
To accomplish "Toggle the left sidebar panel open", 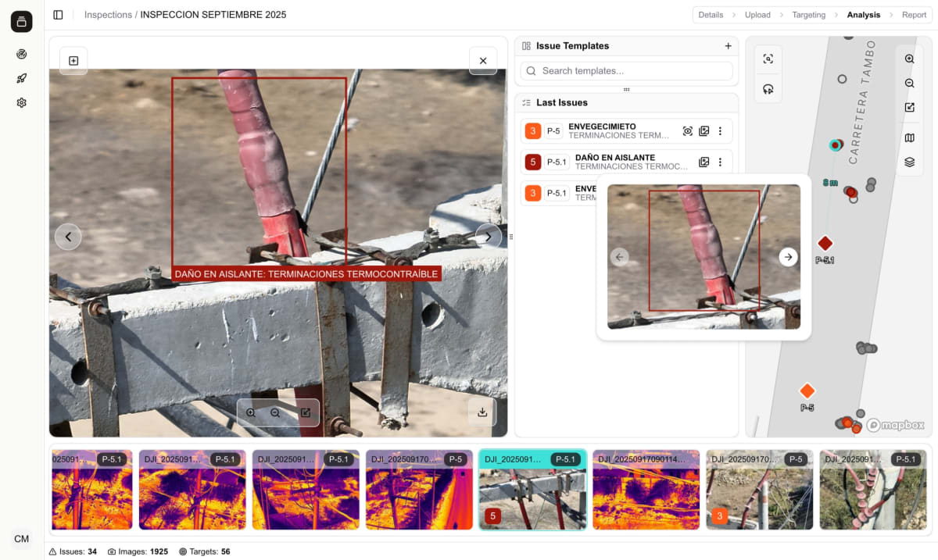I will tap(58, 14).
